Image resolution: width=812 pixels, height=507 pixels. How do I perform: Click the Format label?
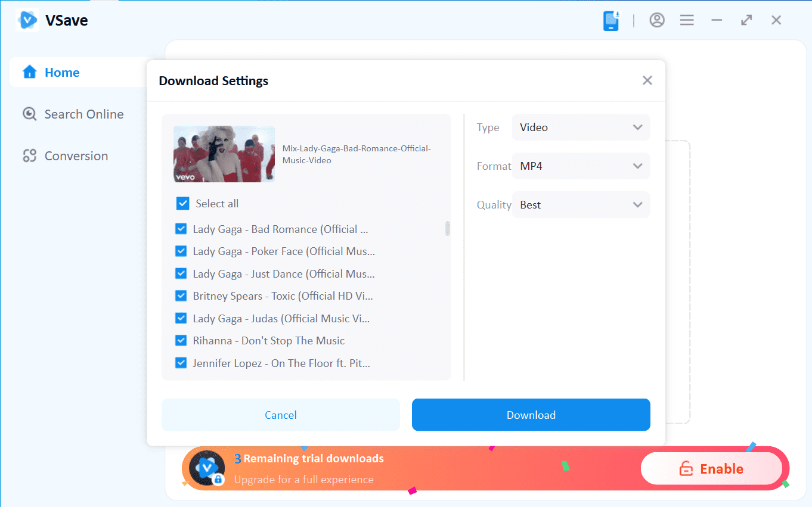coord(494,166)
